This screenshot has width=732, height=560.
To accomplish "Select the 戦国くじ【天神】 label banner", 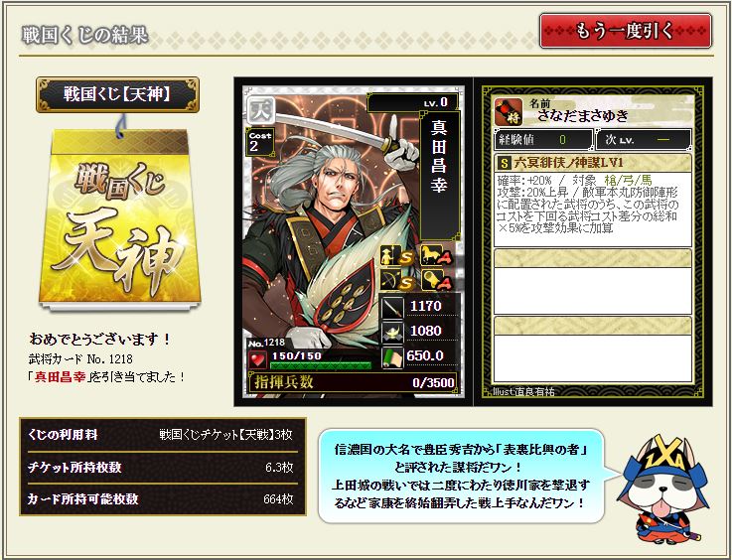I will (x=117, y=94).
